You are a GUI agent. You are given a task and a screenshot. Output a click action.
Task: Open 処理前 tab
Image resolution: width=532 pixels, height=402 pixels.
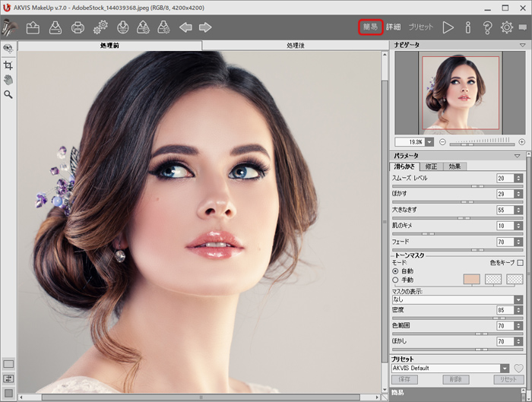tap(109, 46)
